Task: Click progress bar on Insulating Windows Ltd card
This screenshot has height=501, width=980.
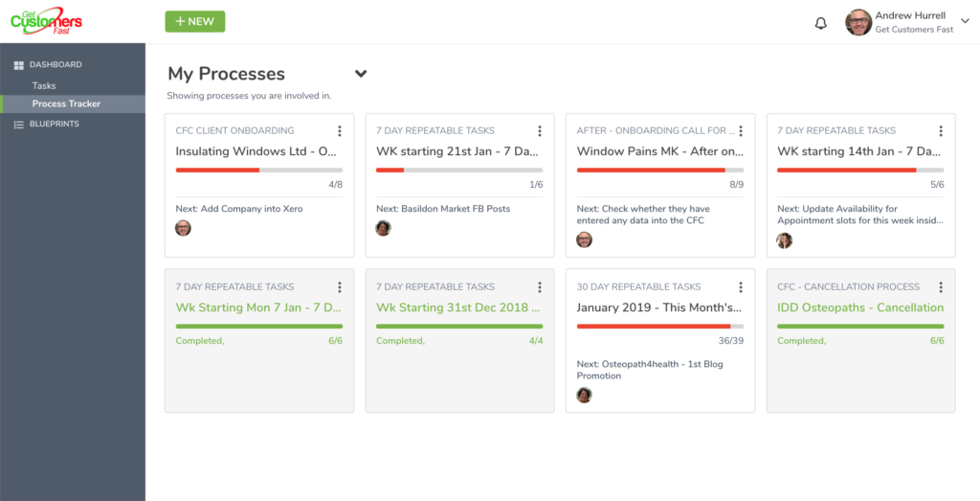Action: [258, 171]
